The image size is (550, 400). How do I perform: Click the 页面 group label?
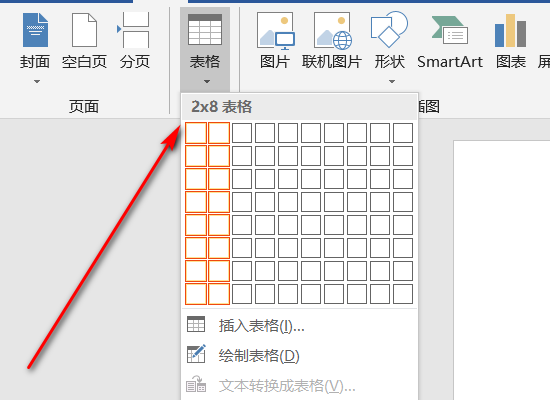(x=84, y=106)
